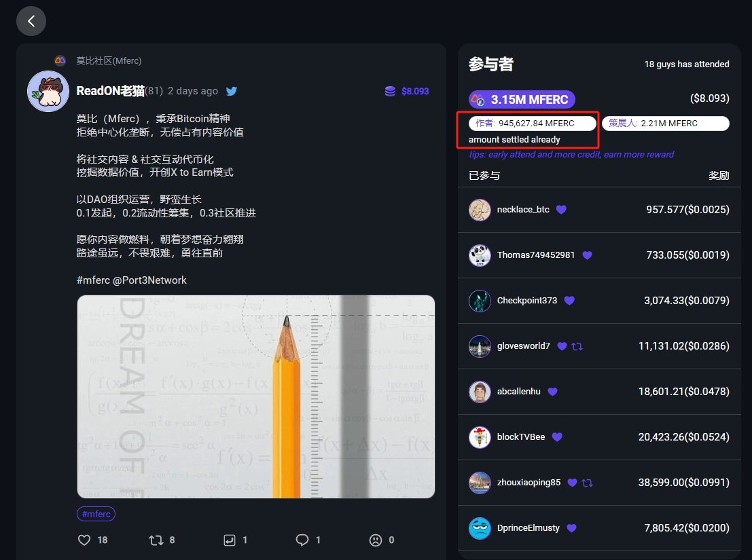This screenshot has width=752, height=560.
Task: Click blockTVBee's avatar
Action: tap(480, 437)
